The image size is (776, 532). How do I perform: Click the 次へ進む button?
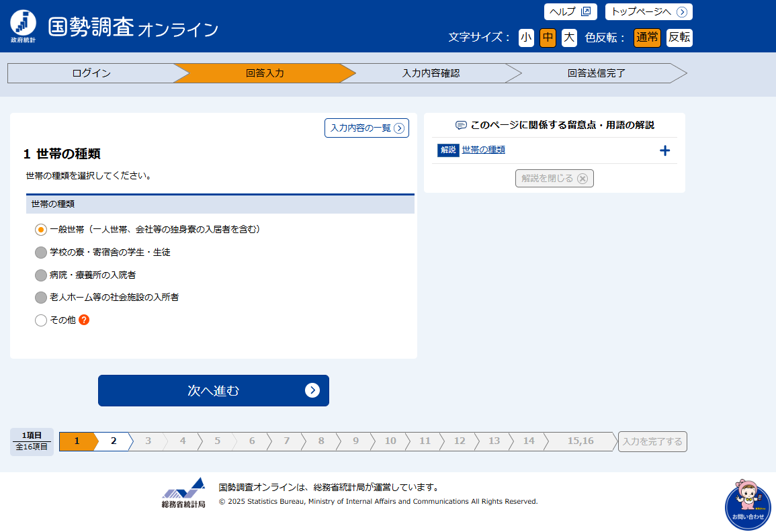(213, 390)
